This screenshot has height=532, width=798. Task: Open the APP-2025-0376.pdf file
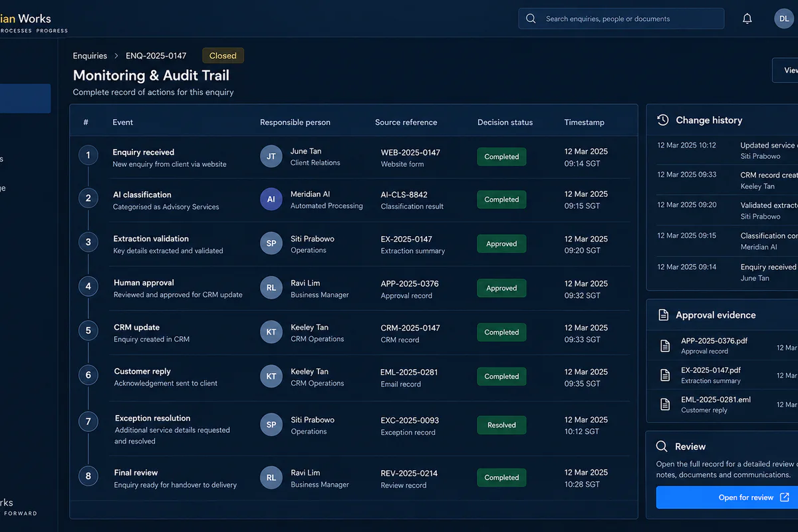pos(714,340)
